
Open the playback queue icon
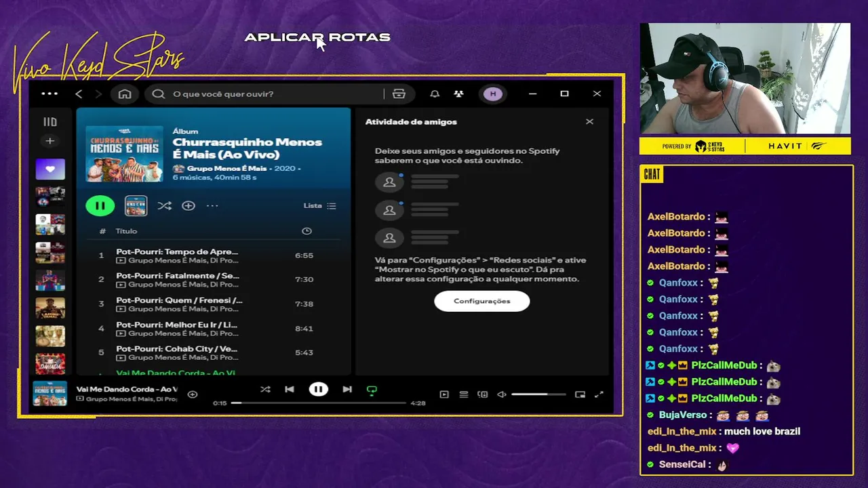(464, 394)
